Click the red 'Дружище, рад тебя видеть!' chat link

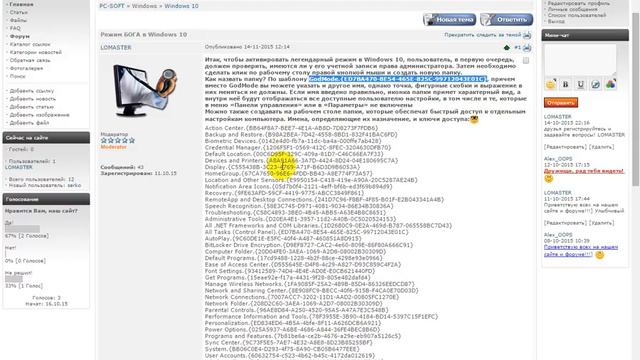pos(584,171)
